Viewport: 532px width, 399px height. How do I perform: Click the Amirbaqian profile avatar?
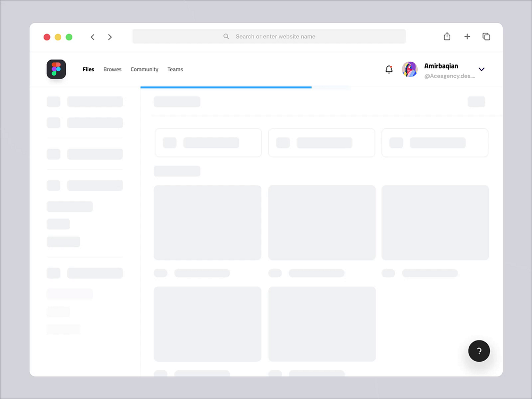pos(410,69)
